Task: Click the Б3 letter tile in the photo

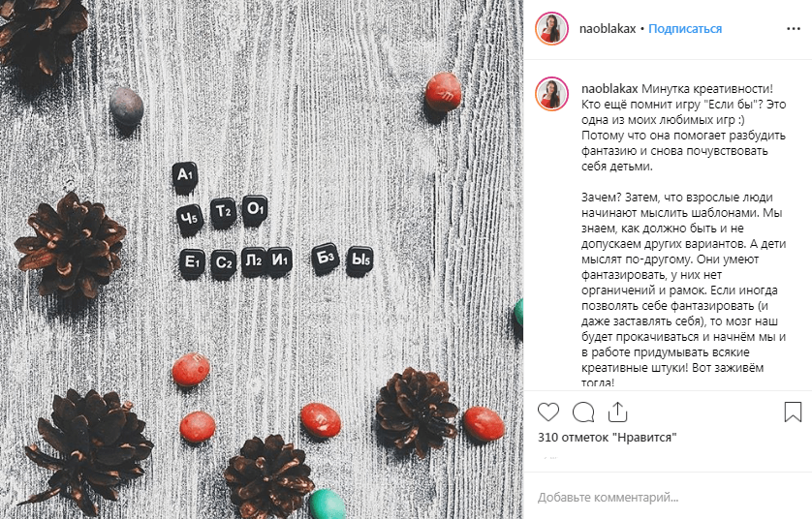Action: tap(326, 259)
